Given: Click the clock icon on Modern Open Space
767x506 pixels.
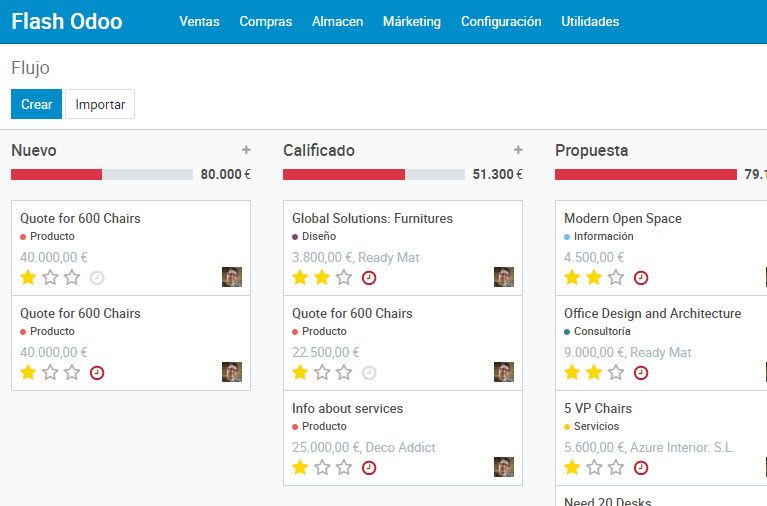Looking at the screenshot, I should pos(641,278).
